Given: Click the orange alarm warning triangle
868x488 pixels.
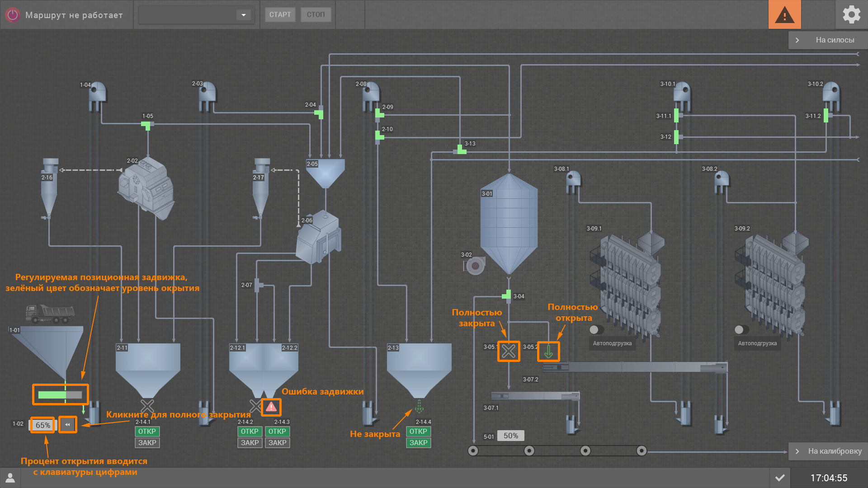Looking at the screenshot, I should pos(784,15).
